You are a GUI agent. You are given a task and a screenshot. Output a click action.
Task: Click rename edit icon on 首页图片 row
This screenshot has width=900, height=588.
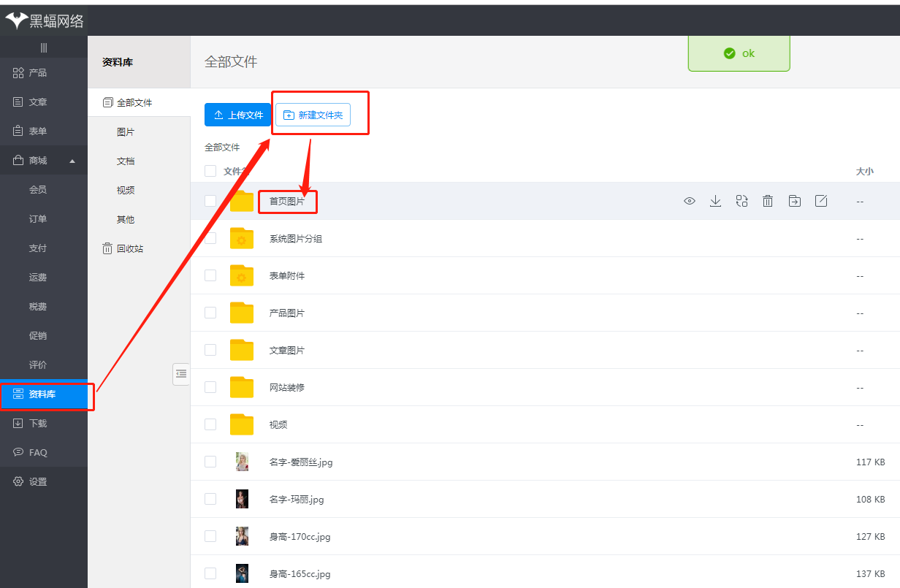pos(820,202)
